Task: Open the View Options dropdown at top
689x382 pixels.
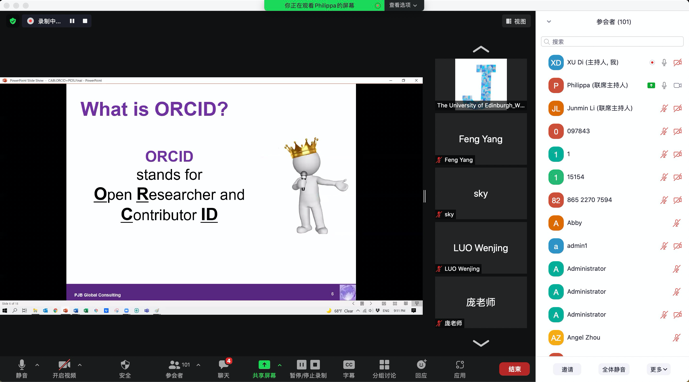Action: [x=403, y=5]
